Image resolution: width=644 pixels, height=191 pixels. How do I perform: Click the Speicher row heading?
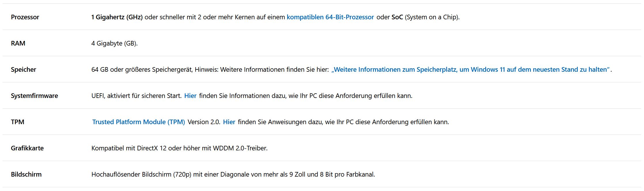tap(24, 70)
